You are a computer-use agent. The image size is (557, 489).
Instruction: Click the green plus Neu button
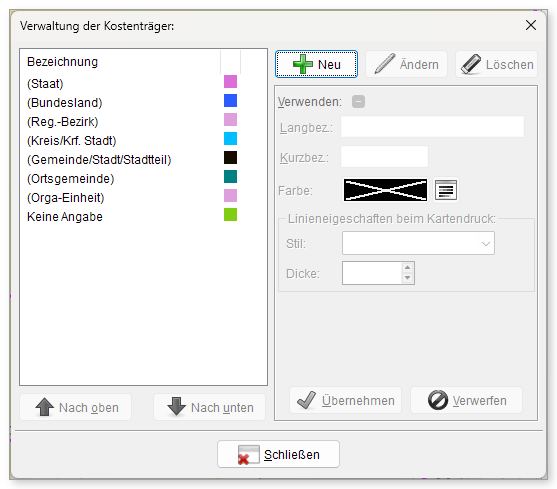click(316, 64)
